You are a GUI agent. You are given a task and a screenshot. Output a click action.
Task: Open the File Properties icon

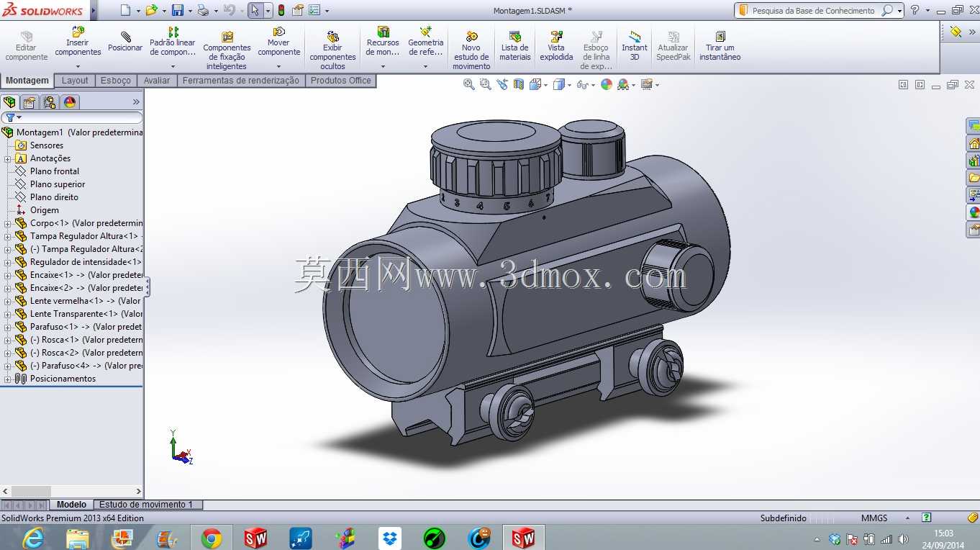(297, 10)
